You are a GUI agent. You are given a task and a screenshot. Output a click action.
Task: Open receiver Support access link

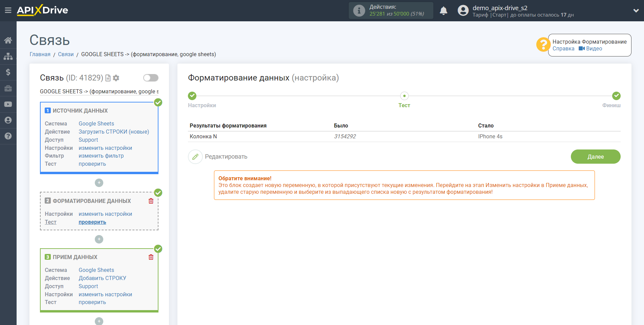[88, 286]
